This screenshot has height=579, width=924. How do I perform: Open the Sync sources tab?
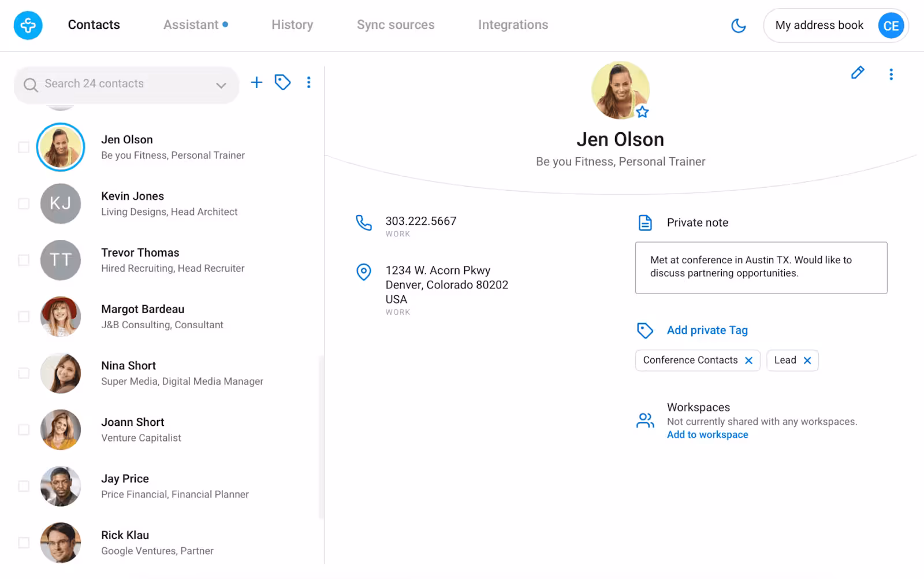click(396, 25)
